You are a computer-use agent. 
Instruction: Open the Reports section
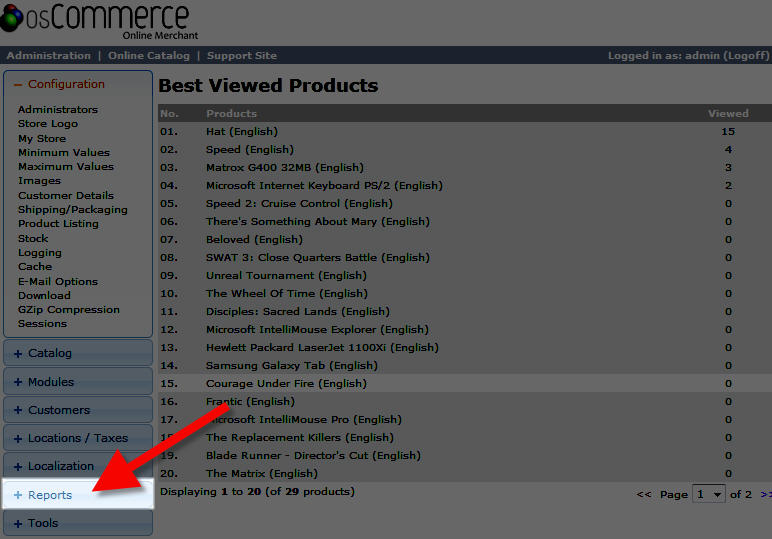pyautogui.click(x=49, y=495)
